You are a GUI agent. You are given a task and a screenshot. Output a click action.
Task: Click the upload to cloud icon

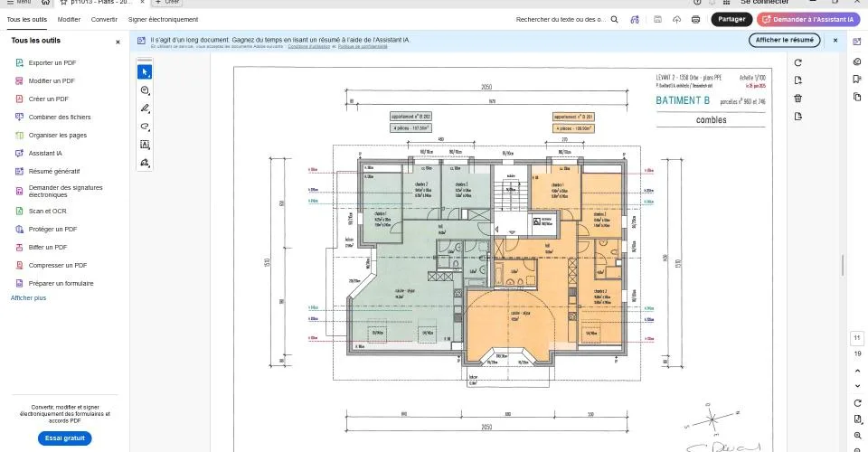tap(676, 19)
